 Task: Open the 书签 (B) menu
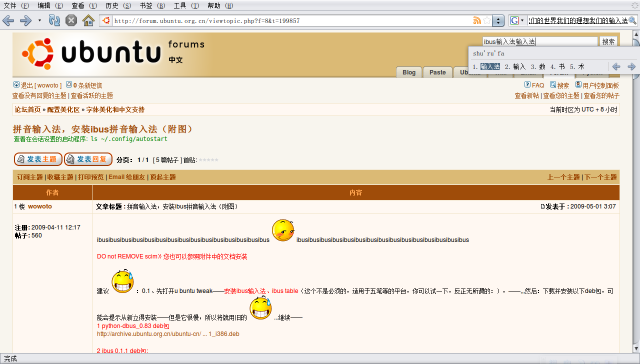point(152,5)
